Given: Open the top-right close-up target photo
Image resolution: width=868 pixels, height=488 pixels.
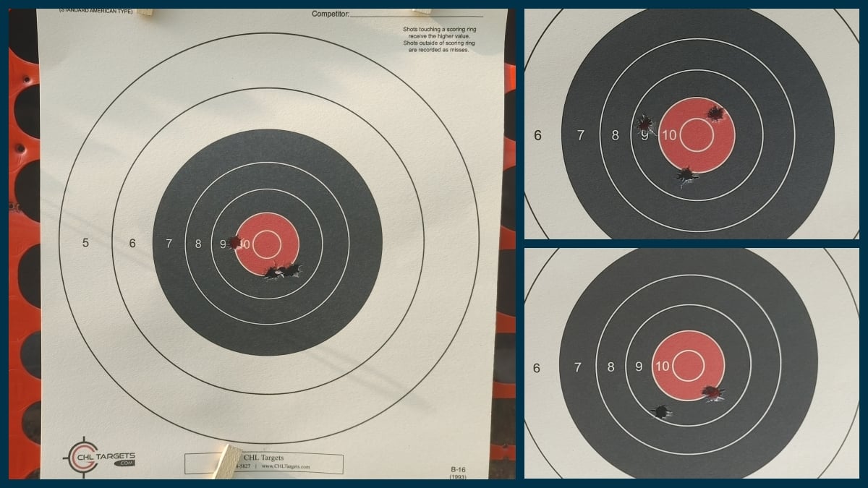Looking at the screenshot, I should coord(692,124).
